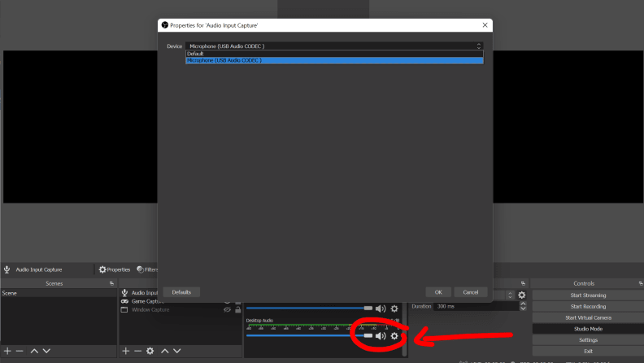Click the transition properties gear icon

521,295
